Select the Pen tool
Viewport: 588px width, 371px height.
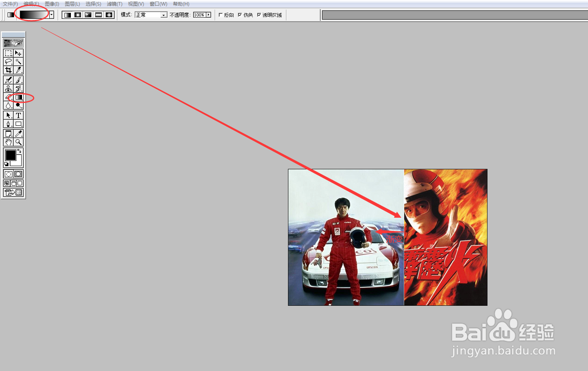pos(8,124)
